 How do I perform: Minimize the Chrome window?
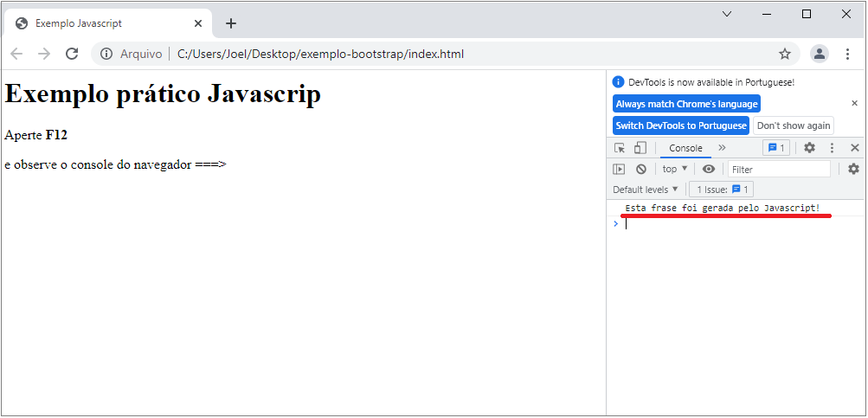click(768, 14)
